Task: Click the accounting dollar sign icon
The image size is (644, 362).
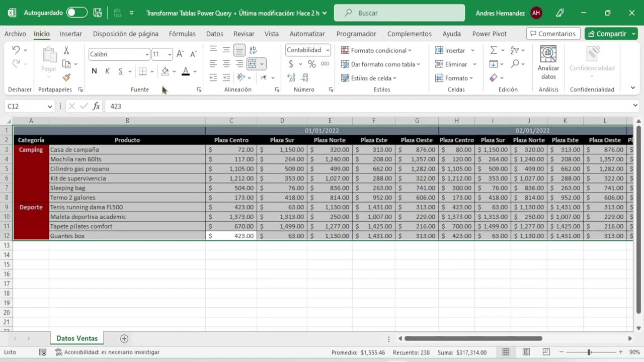Action: tap(291, 64)
